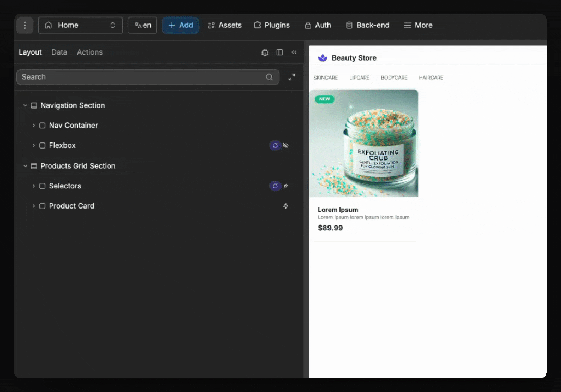Click the repeat icon on Selectors row
The height and width of the screenshot is (392, 561).
(275, 186)
